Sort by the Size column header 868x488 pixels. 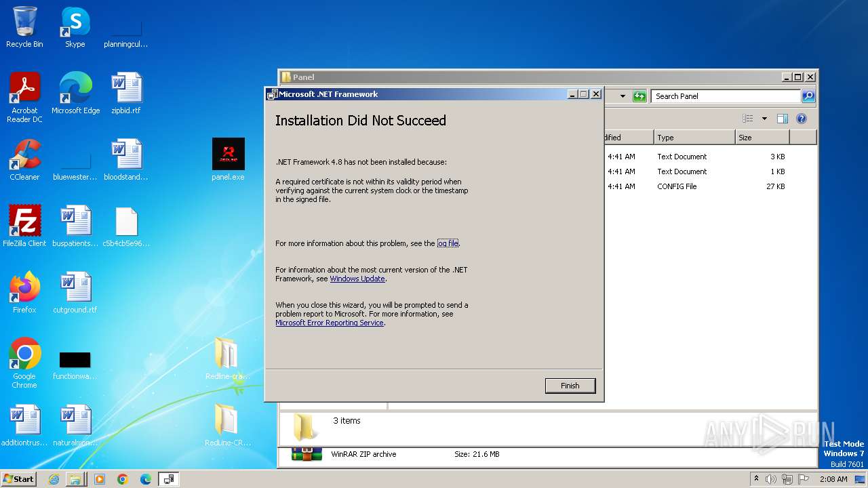[x=763, y=138]
